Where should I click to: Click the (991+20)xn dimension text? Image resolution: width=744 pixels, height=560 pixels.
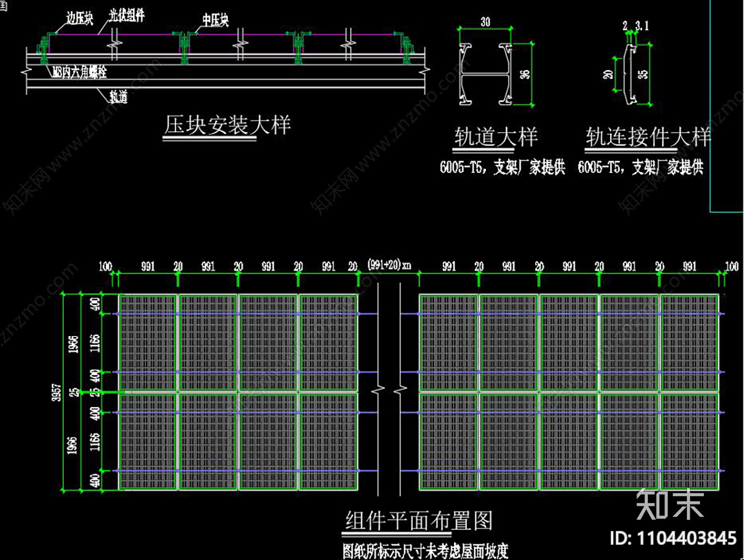389,264
